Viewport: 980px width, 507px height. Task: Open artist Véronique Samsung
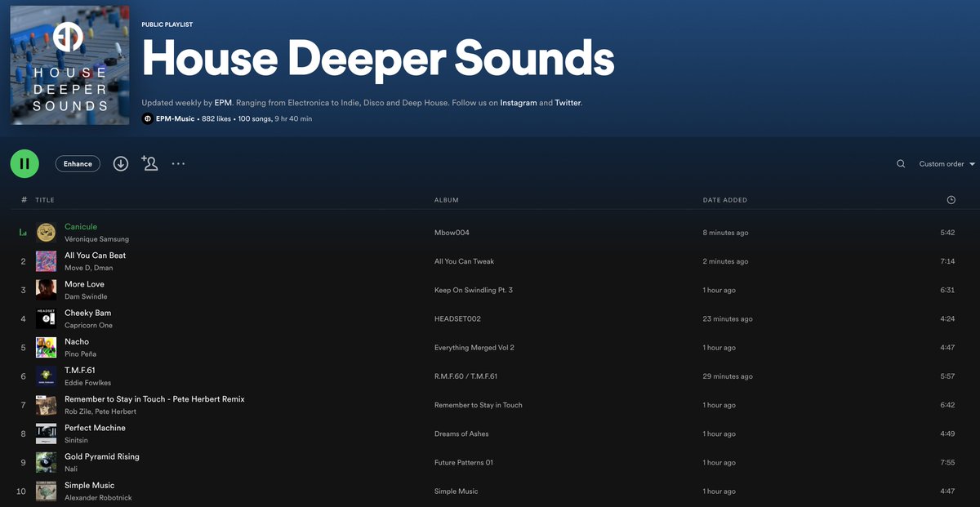(96, 239)
